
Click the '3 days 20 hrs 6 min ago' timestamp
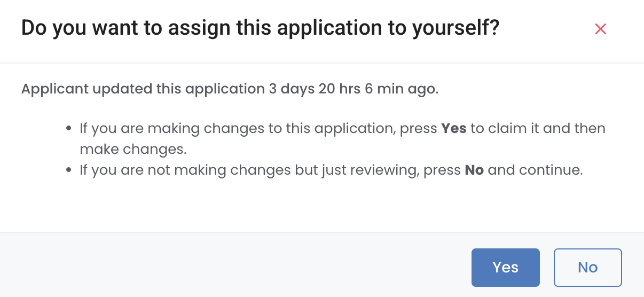tap(354, 89)
